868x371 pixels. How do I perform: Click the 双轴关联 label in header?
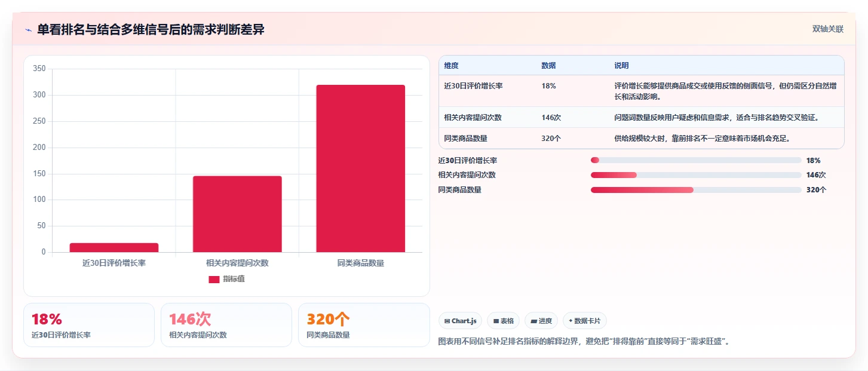[827, 29]
